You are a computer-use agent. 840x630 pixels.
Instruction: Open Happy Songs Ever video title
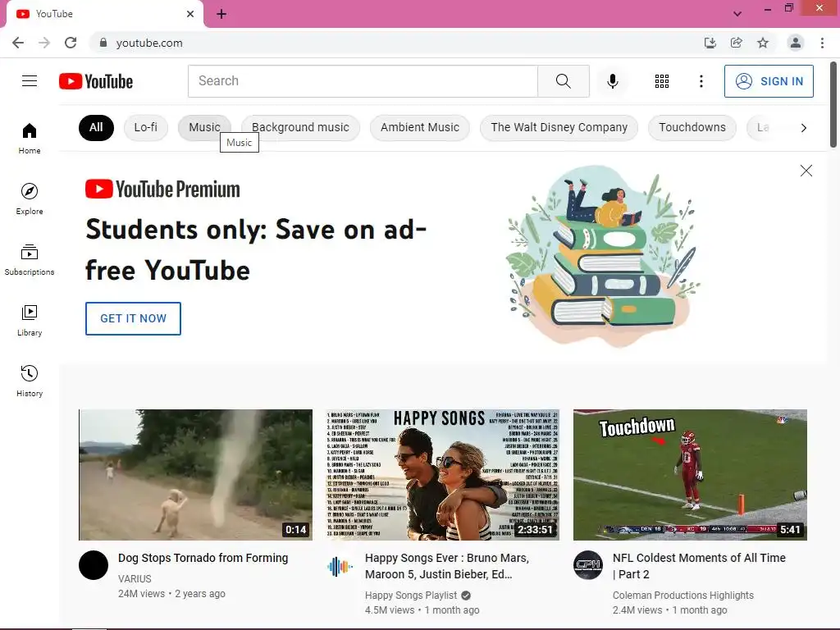pos(447,566)
